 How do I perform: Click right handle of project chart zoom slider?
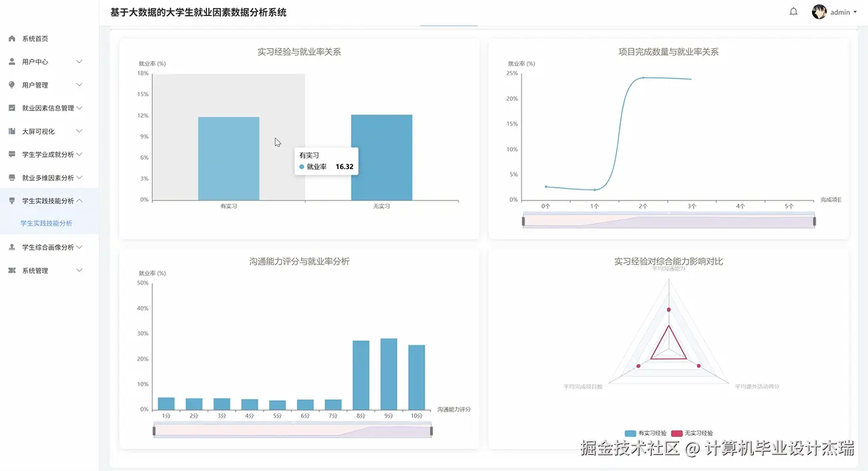click(815, 221)
